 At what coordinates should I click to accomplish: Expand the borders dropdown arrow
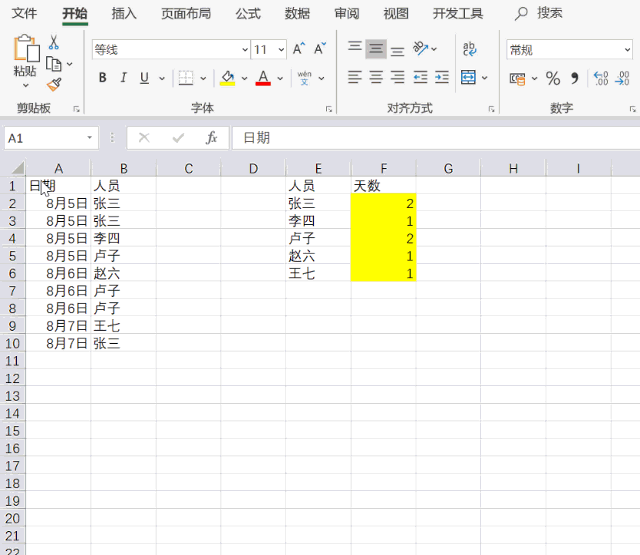(x=203, y=78)
